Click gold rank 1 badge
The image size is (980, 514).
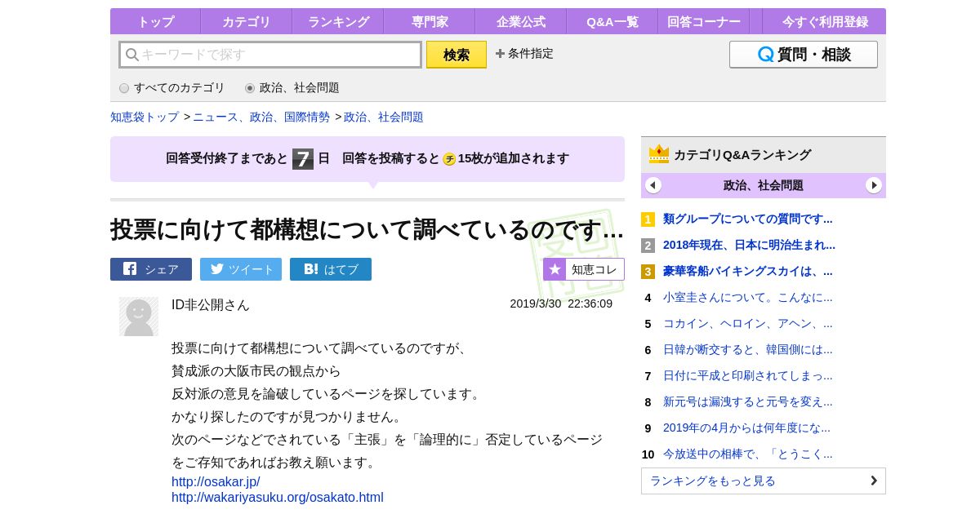(x=648, y=219)
